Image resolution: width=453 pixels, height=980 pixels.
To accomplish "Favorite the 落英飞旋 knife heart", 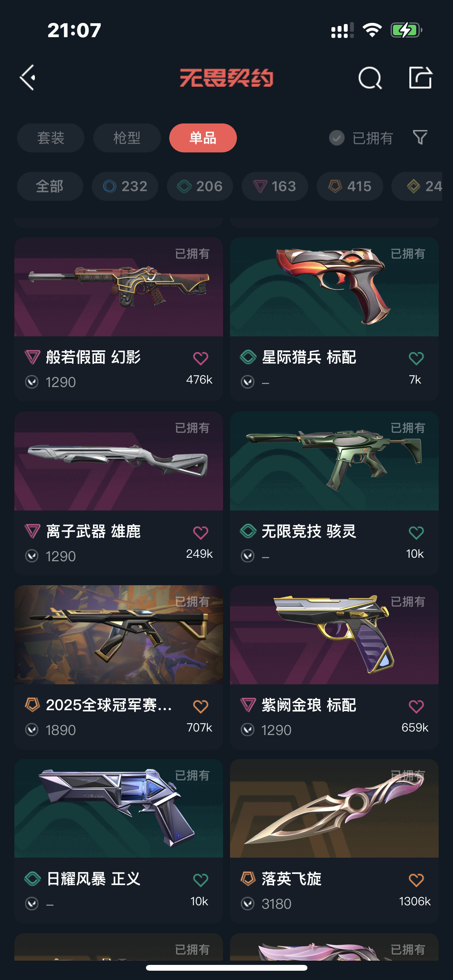I will [x=416, y=880].
